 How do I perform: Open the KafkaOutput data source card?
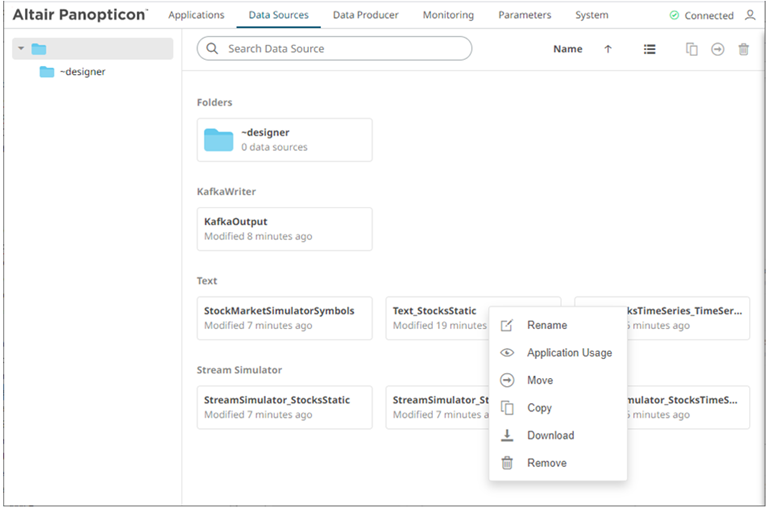(x=284, y=229)
